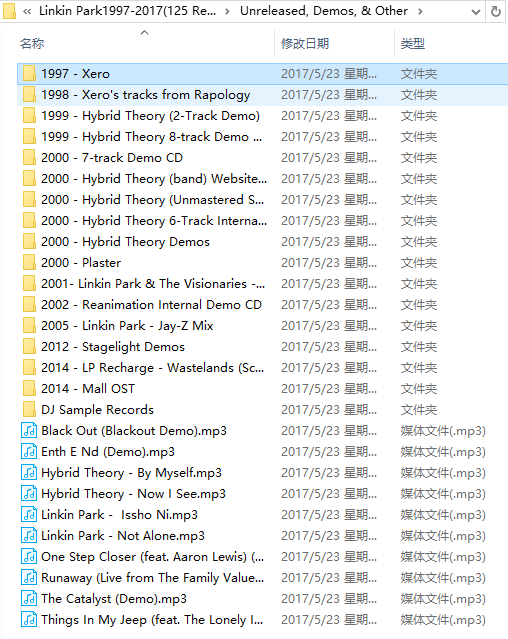508x639 pixels.
Task: Click the folder icon of 1997 - Xero
Action: click(29, 74)
